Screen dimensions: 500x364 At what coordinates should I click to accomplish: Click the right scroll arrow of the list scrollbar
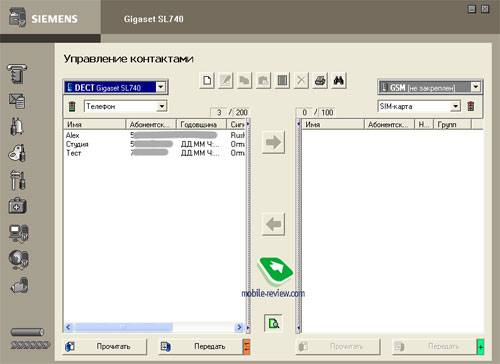pos(239,327)
